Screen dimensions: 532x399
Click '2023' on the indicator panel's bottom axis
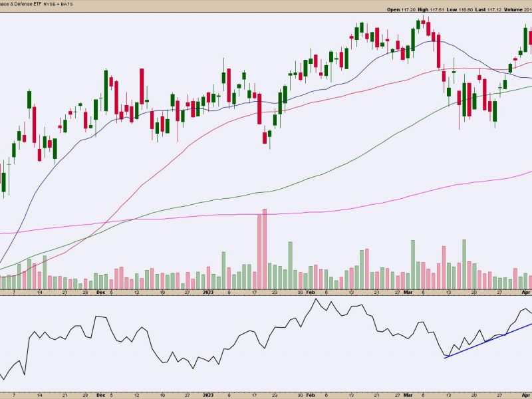pos(208,395)
